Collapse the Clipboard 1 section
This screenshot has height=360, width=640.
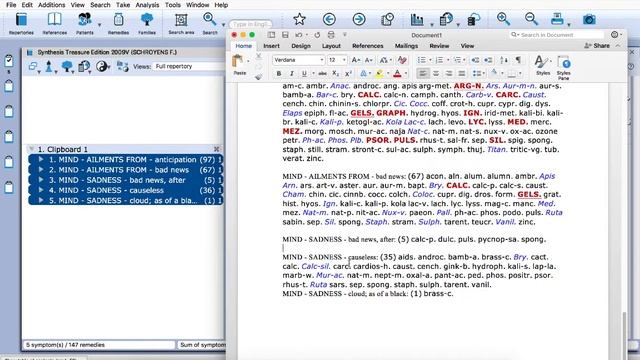click(31, 149)
